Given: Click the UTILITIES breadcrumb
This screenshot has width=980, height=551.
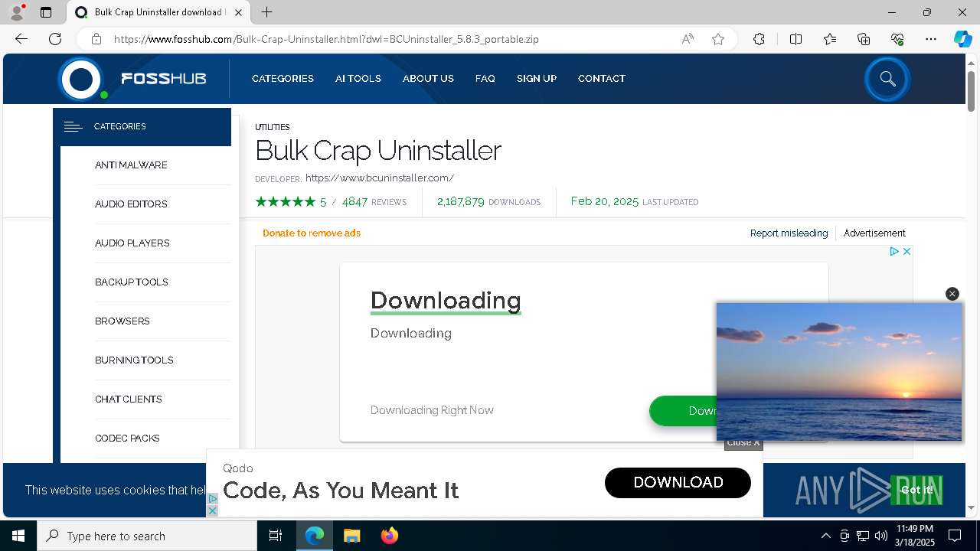Looking at the screenshot, I should click(x=273, y=127).
